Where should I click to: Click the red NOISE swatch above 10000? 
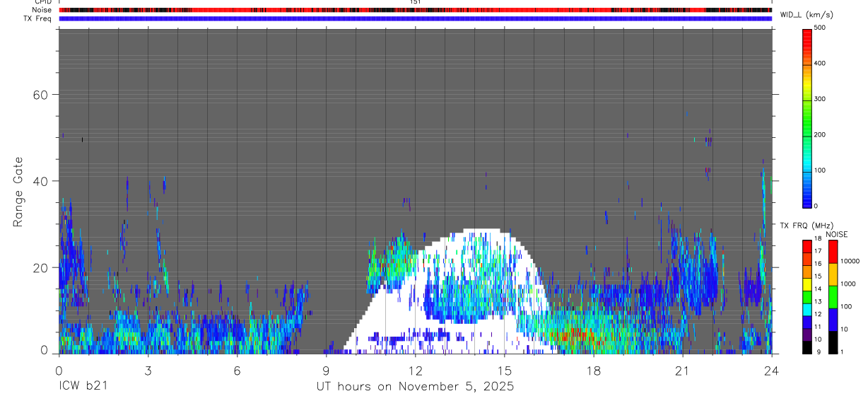tap(833, 252)
